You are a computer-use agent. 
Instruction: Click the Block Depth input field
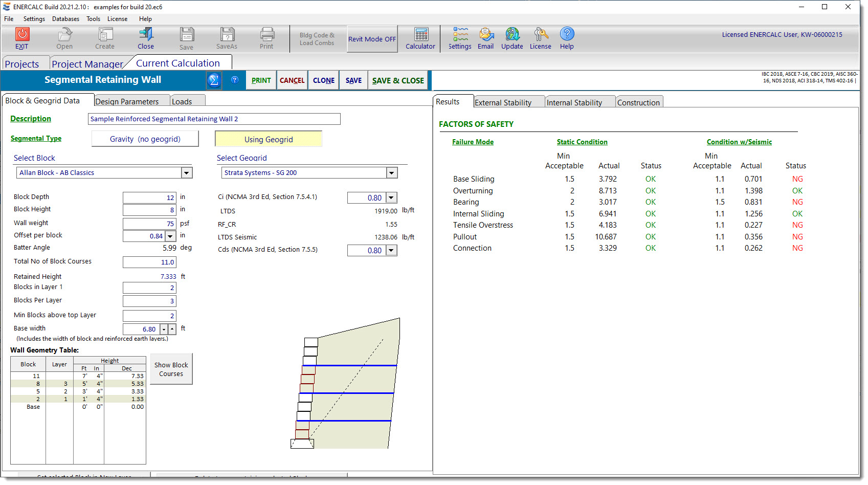click(149, 197)
